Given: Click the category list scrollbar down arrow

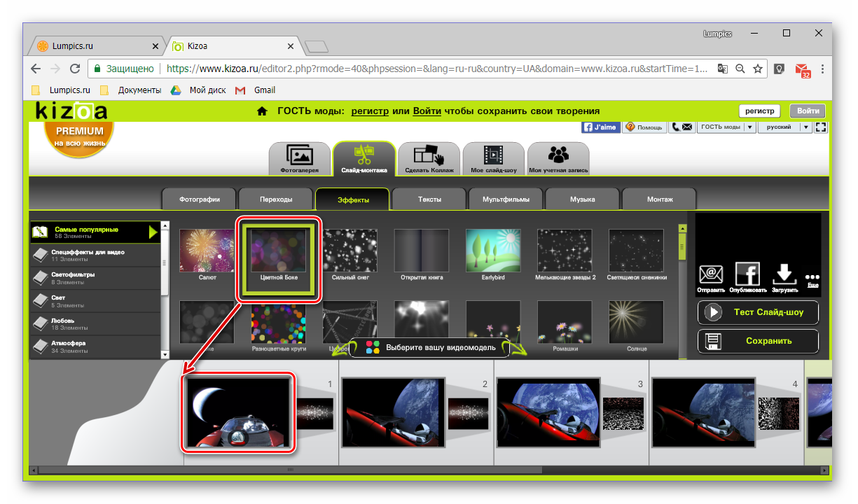Looking at the screenshot, I should (165, 355).
